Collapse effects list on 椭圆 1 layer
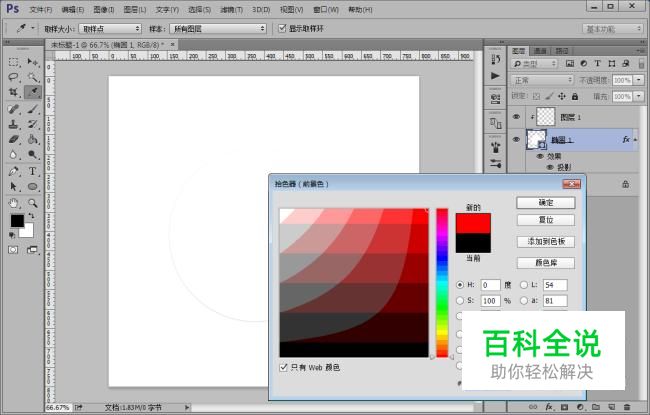This screenshot has width=650, height=415. [635, 140]
